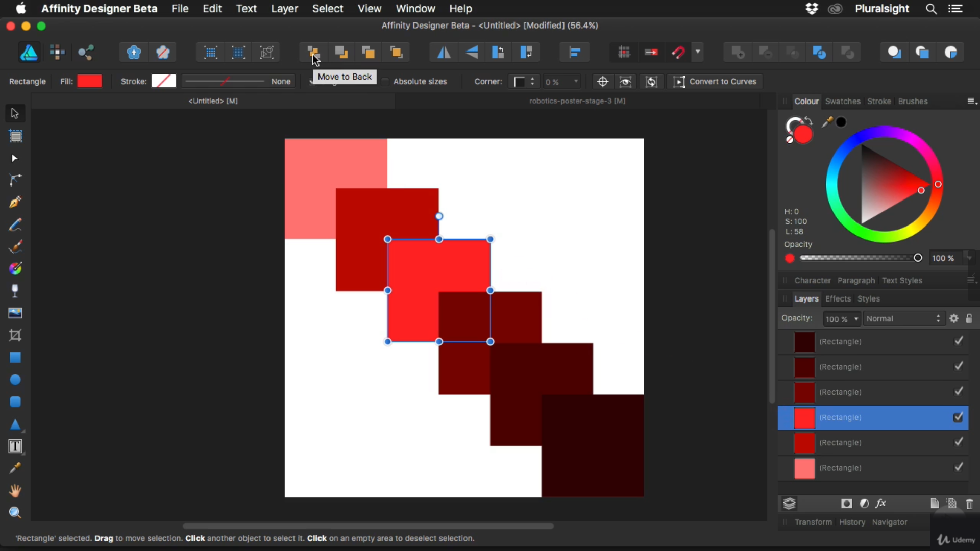Image resolution: width=980 pixels, height=551 pixels.
Task: Select the Ellipse shape tool
Action: (x=15, y=380)
